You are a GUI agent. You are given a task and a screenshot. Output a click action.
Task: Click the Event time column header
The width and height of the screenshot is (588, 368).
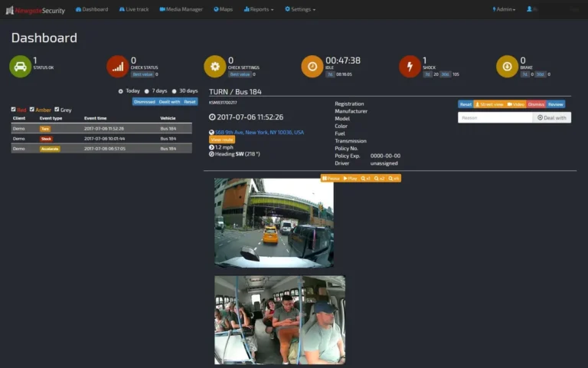click(95, 118)
